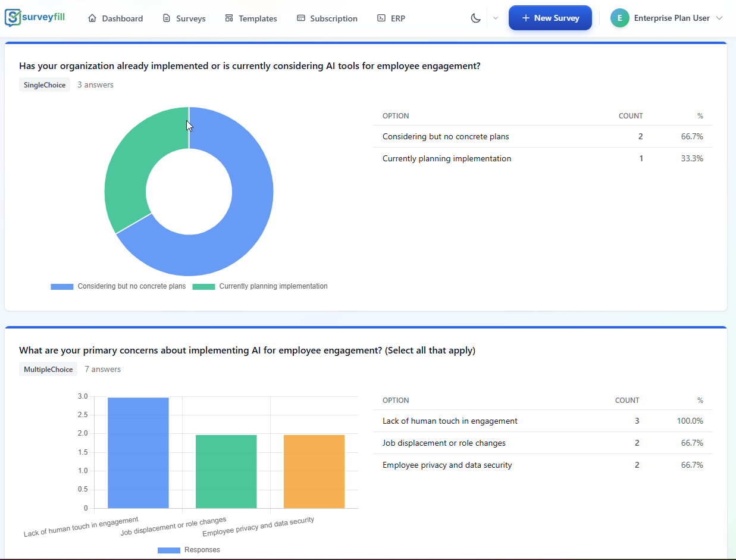Click the Templates icon in the navigation

point(229,18)
